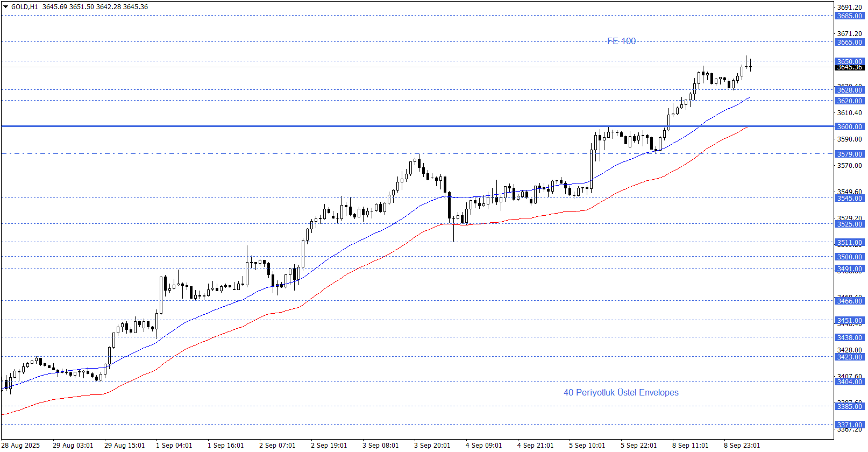Select the 3525.00 price level tag

pos(849,224)
